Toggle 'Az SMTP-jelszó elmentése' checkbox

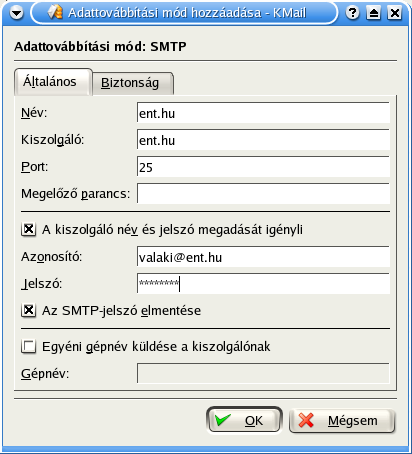point(29,310)
